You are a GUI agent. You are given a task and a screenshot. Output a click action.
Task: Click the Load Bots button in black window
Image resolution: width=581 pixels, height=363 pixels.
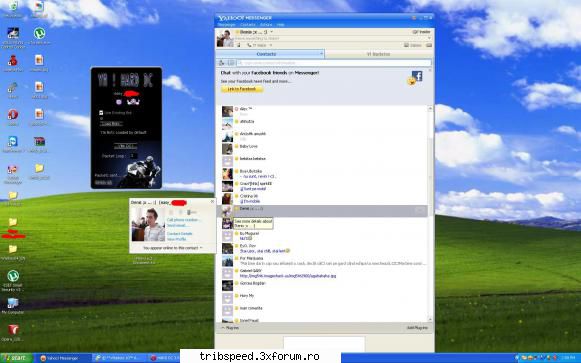[x=111, y=124]
